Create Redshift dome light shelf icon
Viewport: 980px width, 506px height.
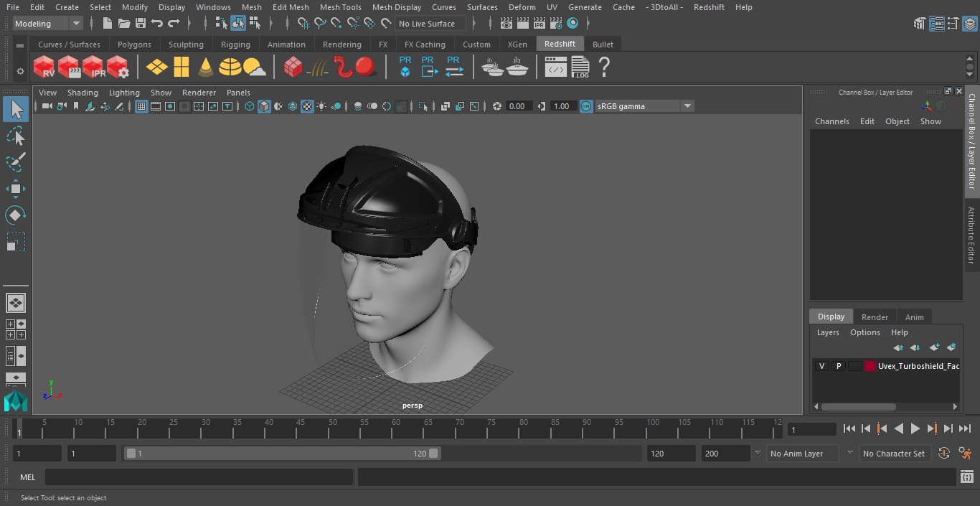click(x=230, y=67)
